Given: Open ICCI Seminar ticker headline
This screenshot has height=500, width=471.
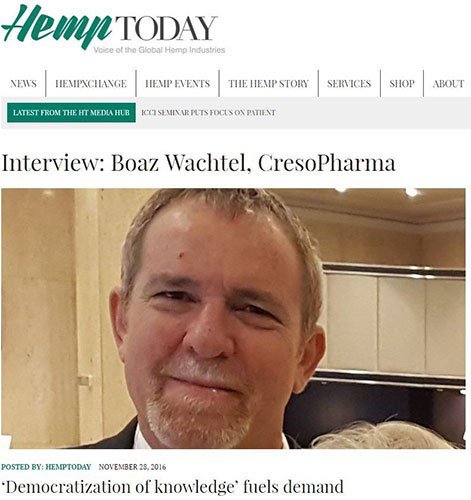Looking at the screenshot, I should point(209,113).
